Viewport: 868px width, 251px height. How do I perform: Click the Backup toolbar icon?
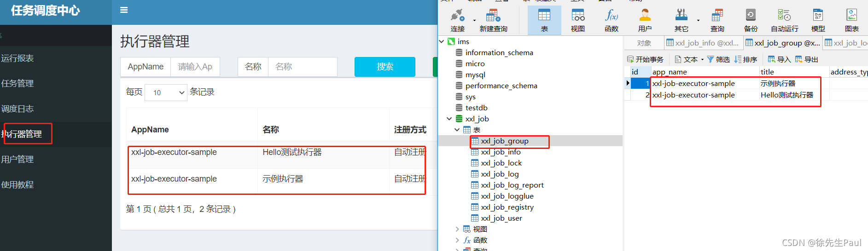tap(751, 20)
